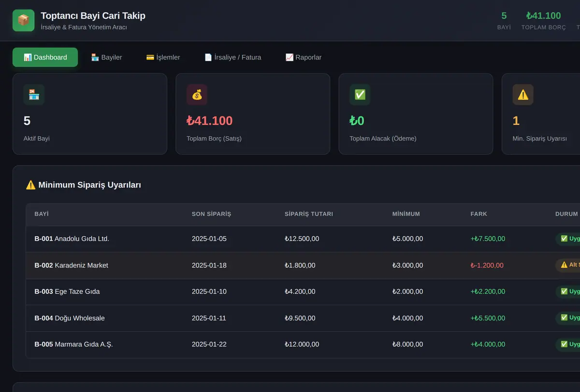Click the ₺9.500,00 order amount cell
This screenshot has width=580, height=392.
click(x=300, y=318)
